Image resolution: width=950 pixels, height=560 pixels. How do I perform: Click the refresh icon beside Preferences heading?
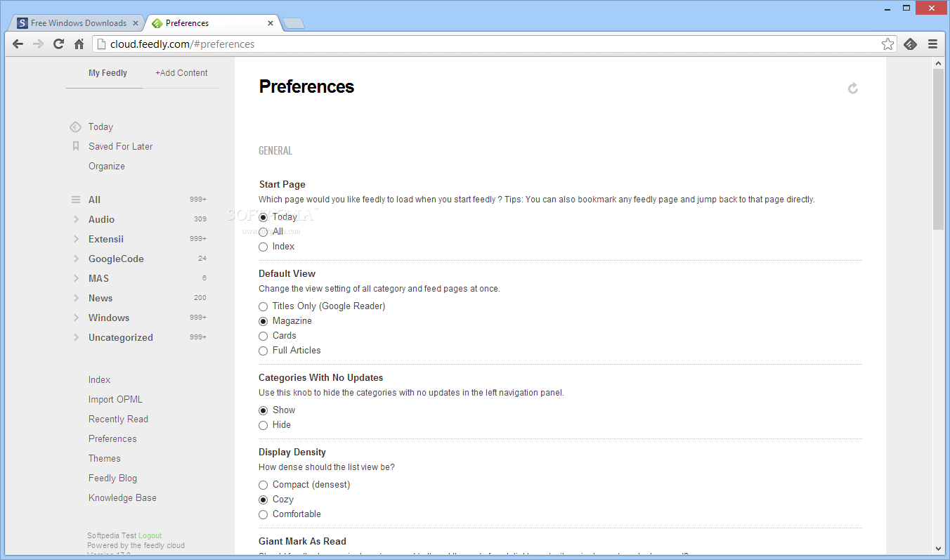[853, 88]
